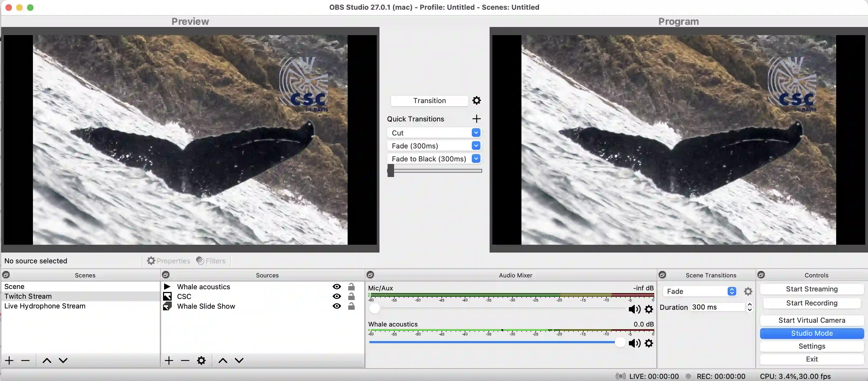This screenshot has width=868, height=381.
Task: Select the Live Hydrophone Stream scene
Action: 45,306
